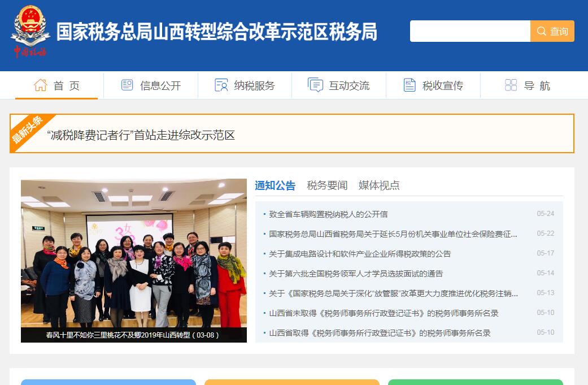Open the 互动交流 menu item

339,85
